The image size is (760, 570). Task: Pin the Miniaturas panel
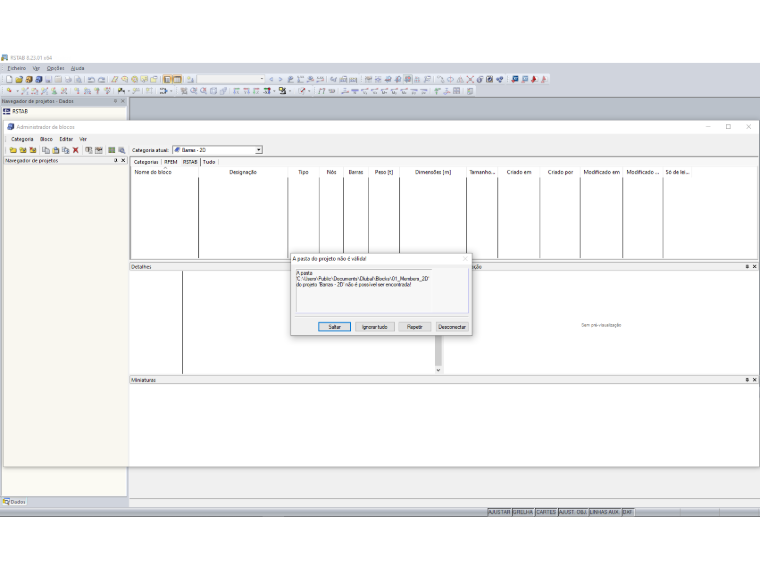click(x=747, y=380)
